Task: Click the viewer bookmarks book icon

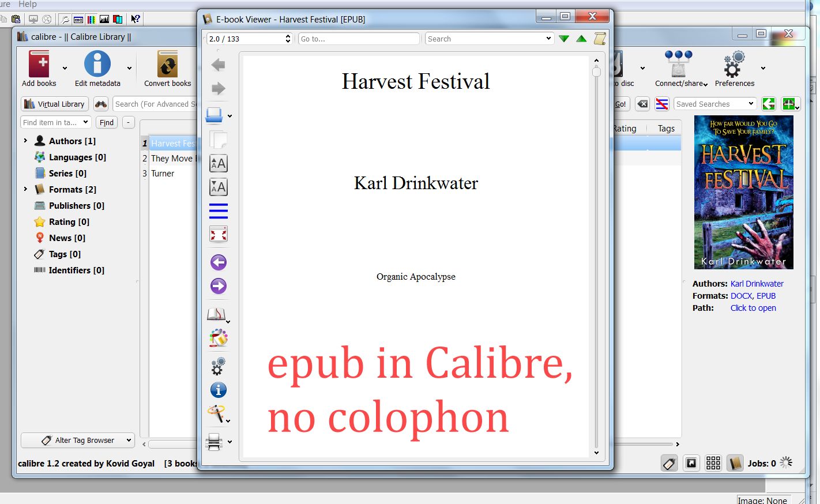Action: pyautogui.click(x=216, y=314)
